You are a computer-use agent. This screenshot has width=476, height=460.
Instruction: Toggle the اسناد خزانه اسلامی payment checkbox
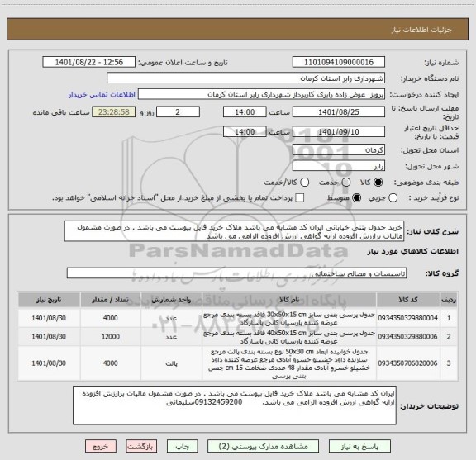[x=300, y=198]
